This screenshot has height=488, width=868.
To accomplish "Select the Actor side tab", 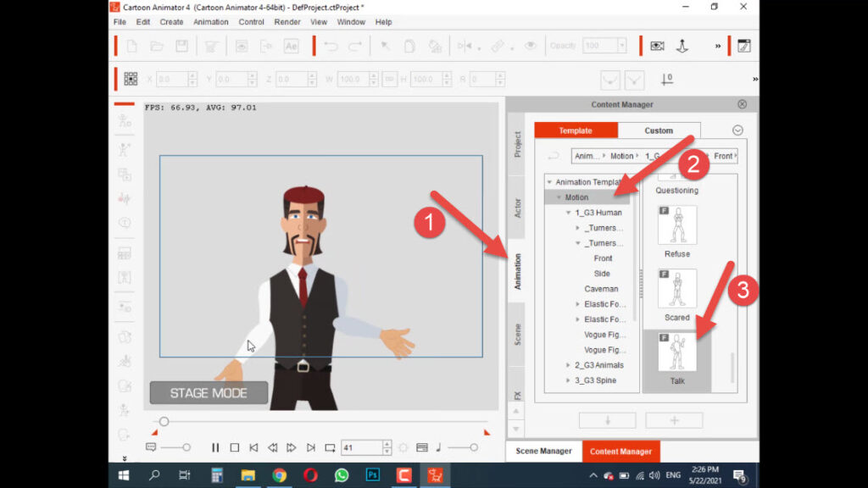I will click(x=517, y=208).
